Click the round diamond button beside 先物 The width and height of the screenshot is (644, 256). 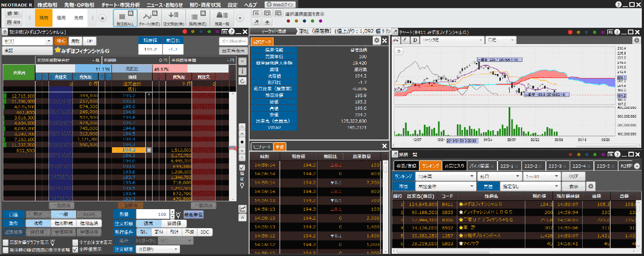click(x=103, y=18)
